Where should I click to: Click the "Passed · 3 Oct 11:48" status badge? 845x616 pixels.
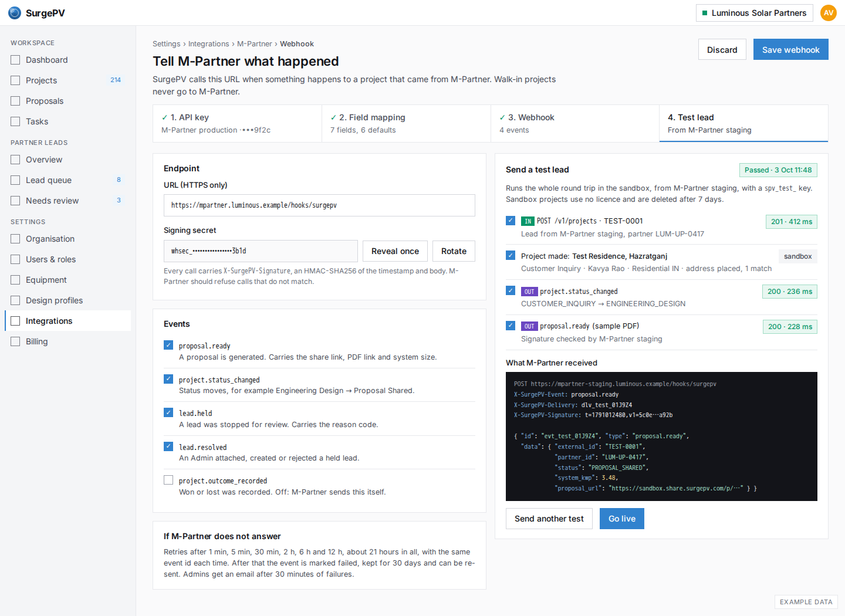(778, 170)
